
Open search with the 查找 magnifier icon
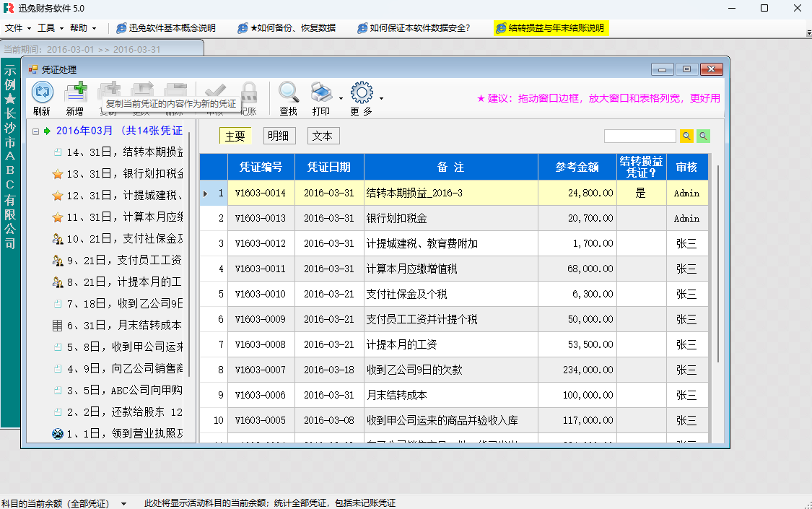pos(288,92)
